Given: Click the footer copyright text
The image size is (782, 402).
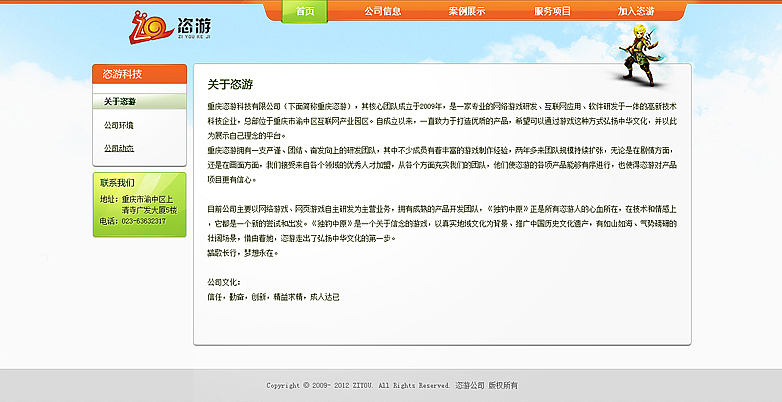Looking at the screenshot, I should 392,386.
